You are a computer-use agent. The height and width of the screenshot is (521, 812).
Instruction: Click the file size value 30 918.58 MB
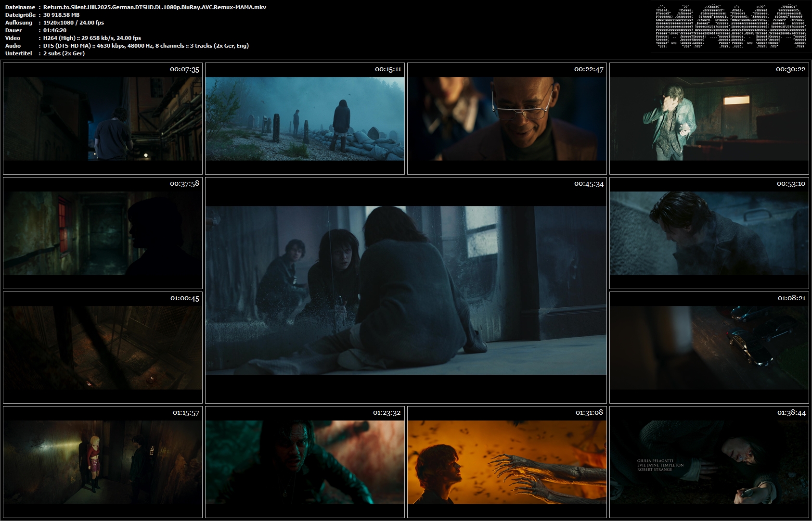pyautogui.click(x=62, y=15)
